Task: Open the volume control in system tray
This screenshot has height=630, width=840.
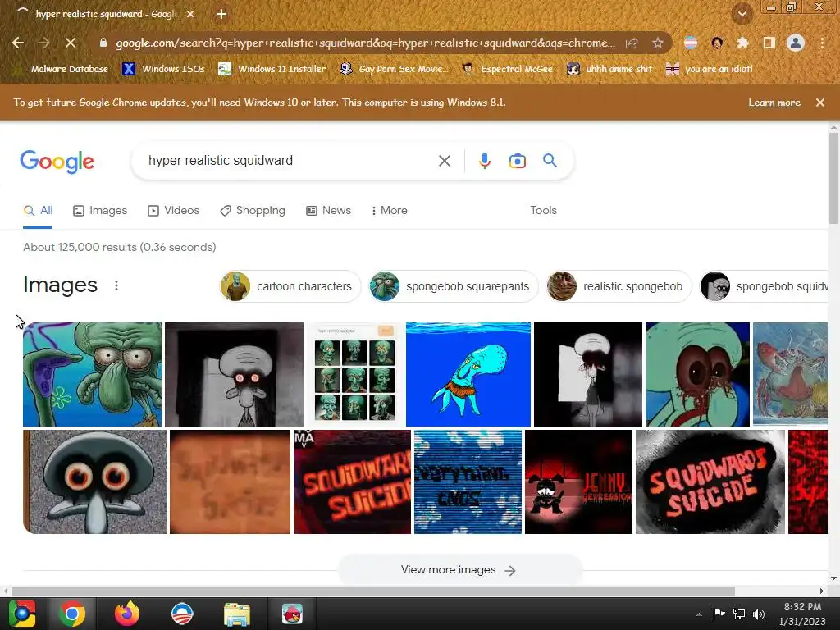Action: coord(759,614)
